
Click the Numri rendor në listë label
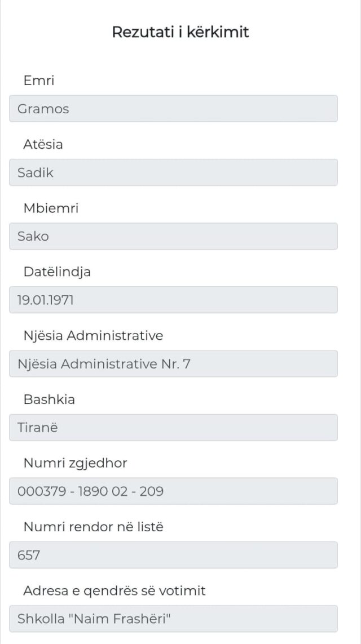point(93,527)
